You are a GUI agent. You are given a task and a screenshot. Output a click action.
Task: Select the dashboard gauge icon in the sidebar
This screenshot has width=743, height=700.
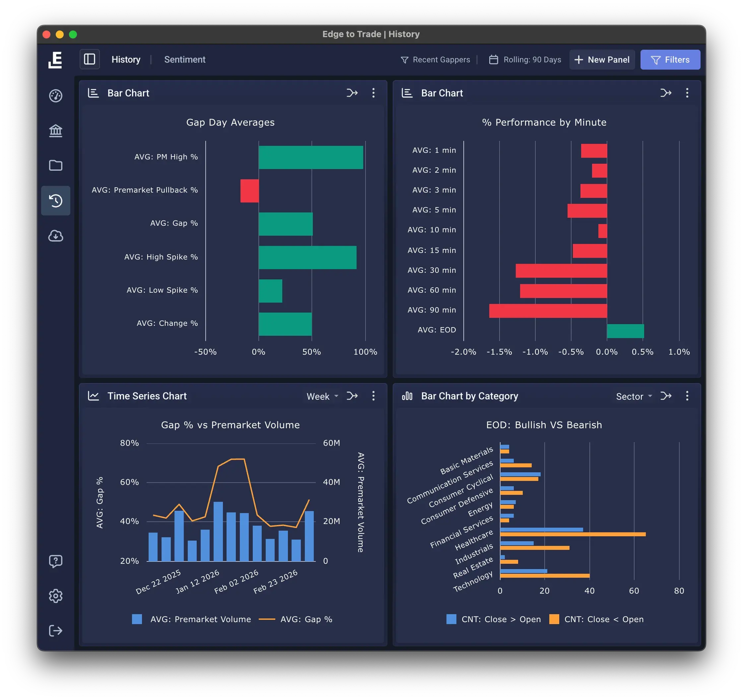[x=55, y=96]
